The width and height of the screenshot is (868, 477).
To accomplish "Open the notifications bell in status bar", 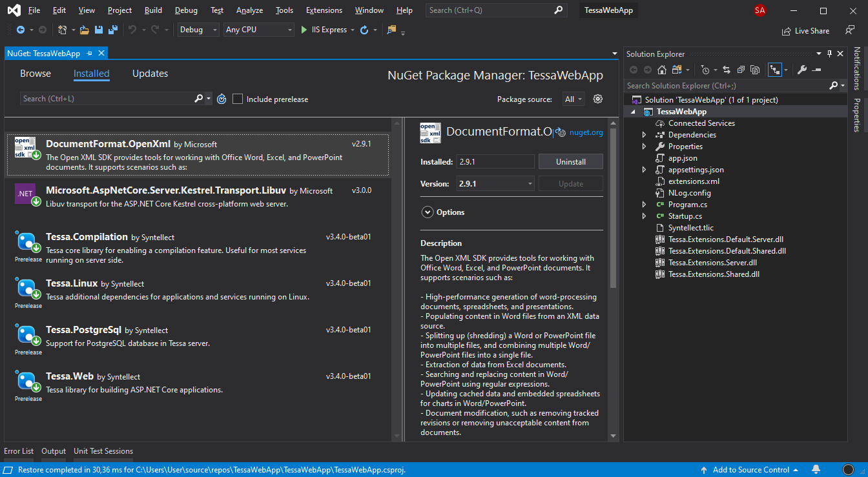I will click(x=816, y=469).
